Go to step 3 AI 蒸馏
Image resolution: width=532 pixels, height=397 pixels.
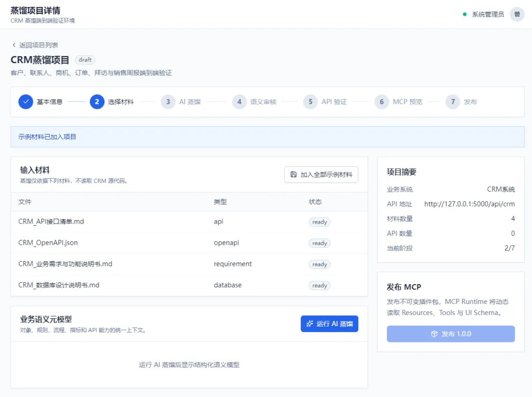click(181, 101)
